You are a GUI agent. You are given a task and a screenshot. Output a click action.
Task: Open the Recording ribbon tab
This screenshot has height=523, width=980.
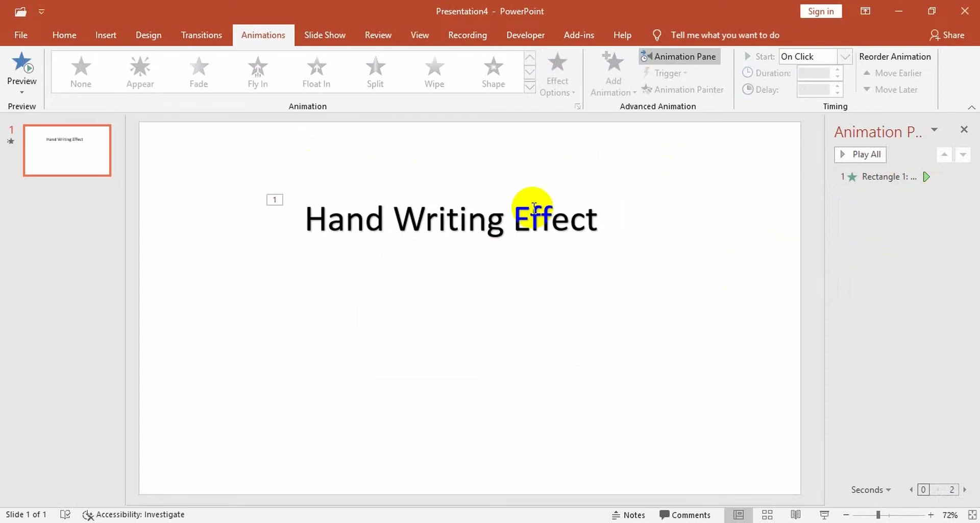click(467, 35)
